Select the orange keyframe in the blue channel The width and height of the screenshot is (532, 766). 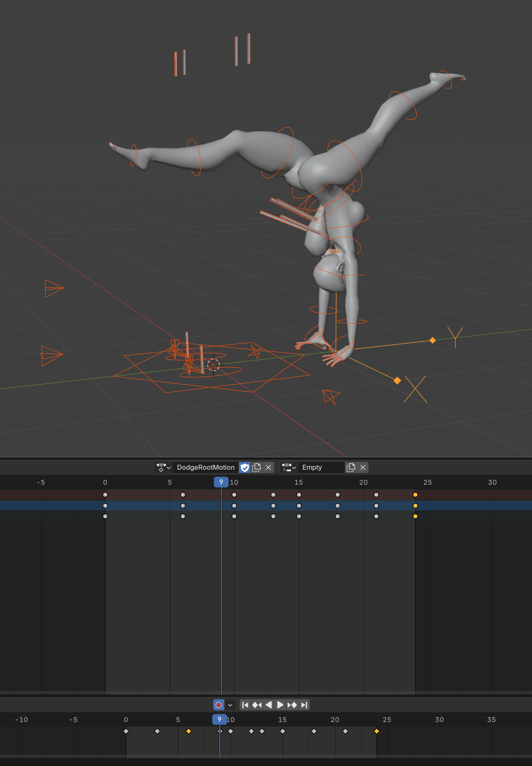pyautogui.click(x=415, y=506)
